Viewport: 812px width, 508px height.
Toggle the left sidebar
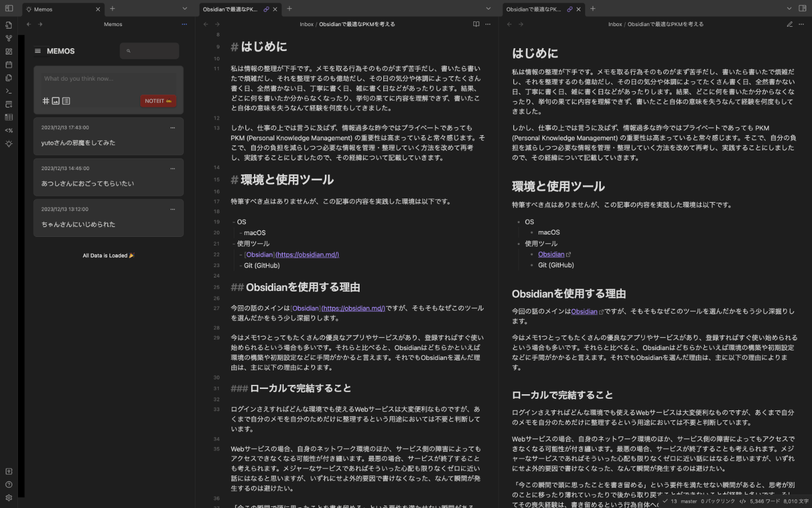point(9,9)
